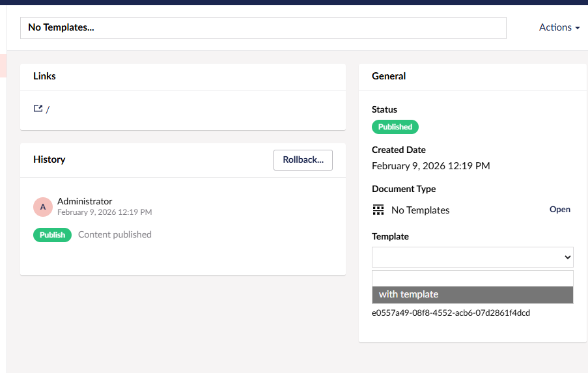Screen dimensions: 588x373
Task: Click the Created Date timestamp value
Action: point(430,166)
